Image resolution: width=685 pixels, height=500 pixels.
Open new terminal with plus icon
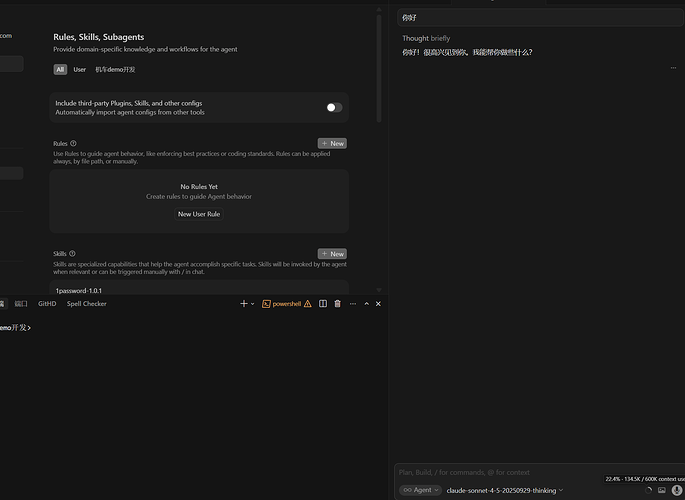tap(244, 303)
